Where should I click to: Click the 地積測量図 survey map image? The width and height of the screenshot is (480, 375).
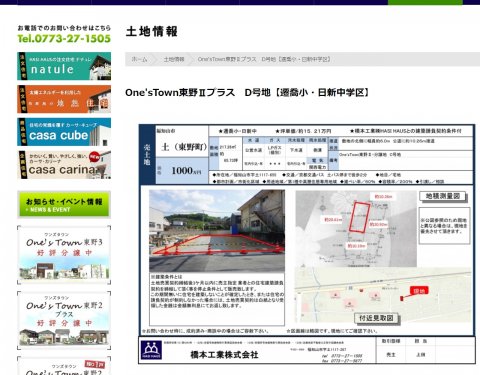[x=356, y=229]
